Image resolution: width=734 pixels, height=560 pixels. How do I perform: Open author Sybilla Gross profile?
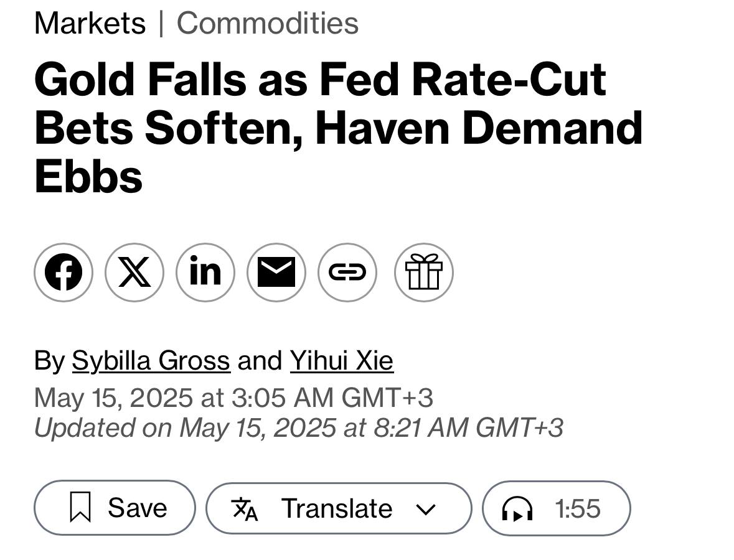coord(151,361)
